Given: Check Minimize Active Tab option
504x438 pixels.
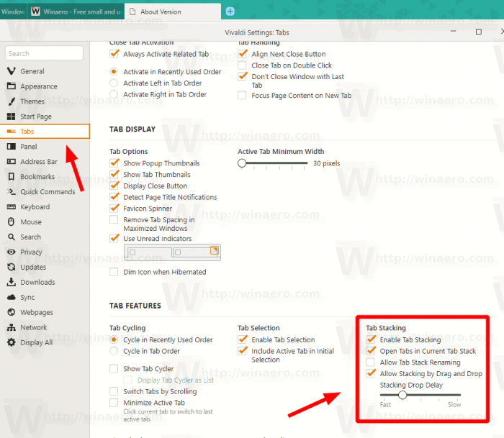Looking at the screenshot, I should coord(114,402).
